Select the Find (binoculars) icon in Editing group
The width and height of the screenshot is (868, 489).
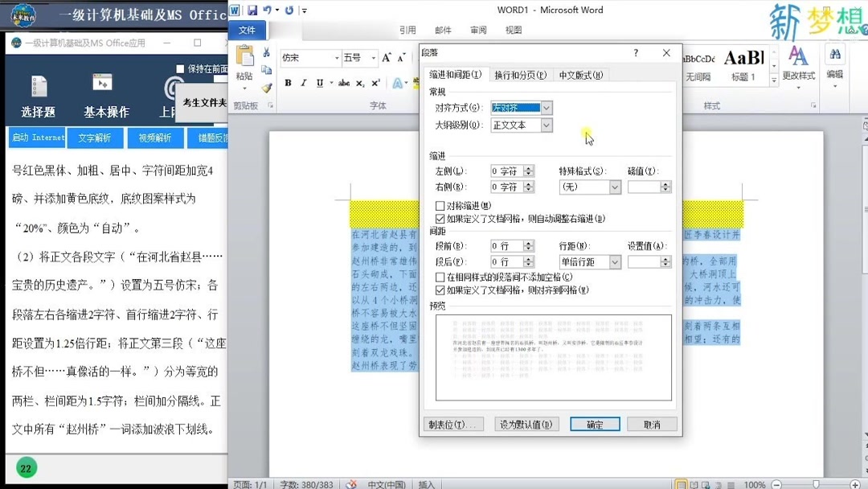(836, 53)
